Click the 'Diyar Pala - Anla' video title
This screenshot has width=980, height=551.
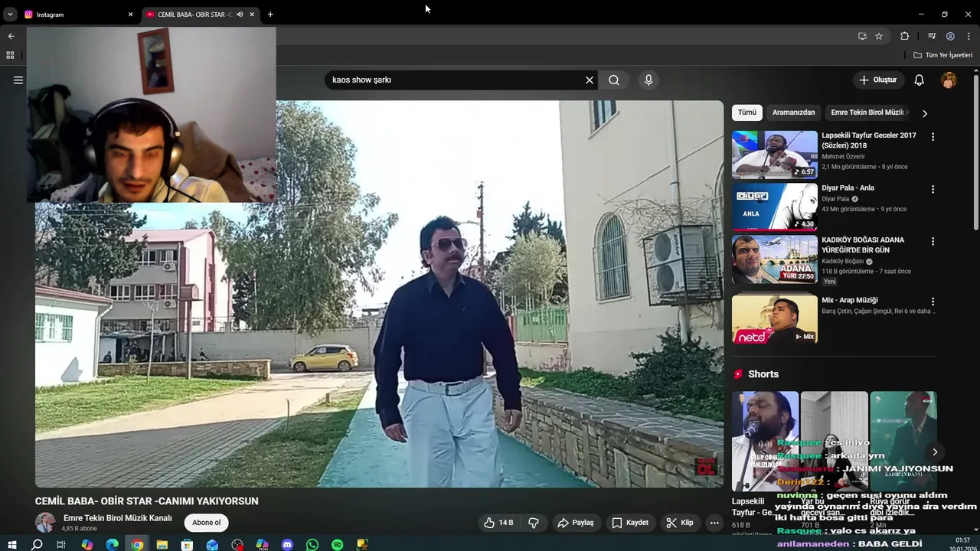[x=848, y=187]
